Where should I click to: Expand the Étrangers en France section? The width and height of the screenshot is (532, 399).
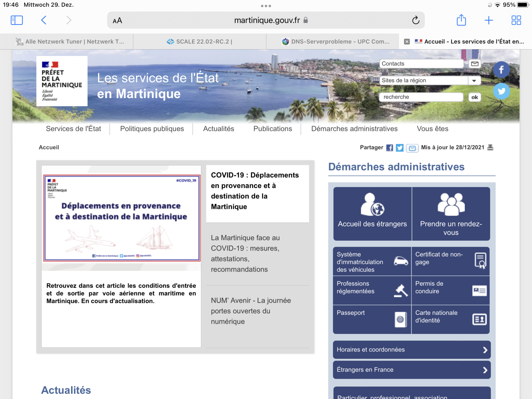(x=412, y=370)
